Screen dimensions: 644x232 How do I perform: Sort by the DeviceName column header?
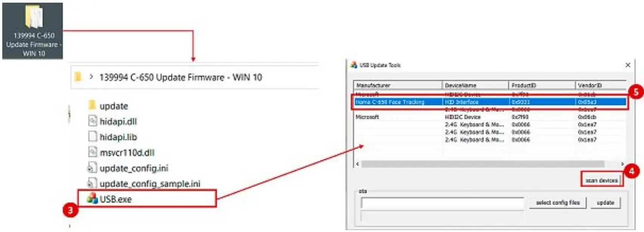click(x=475, y=85)
